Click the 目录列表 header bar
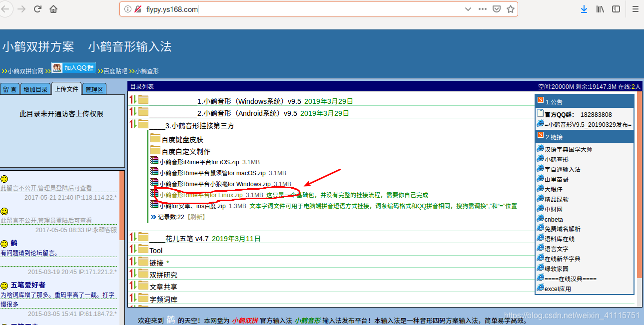The image size is (644, 325). click(385, 86)
